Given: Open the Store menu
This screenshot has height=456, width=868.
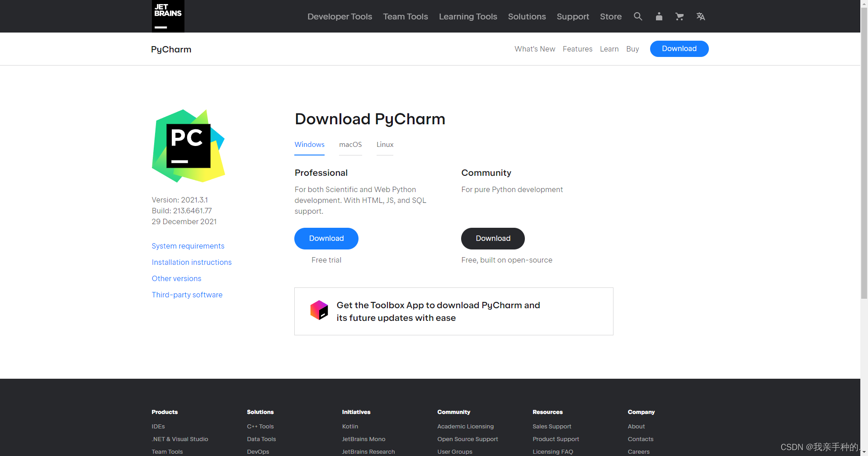Looking at the screenshot, I should (x=611, y=17).
